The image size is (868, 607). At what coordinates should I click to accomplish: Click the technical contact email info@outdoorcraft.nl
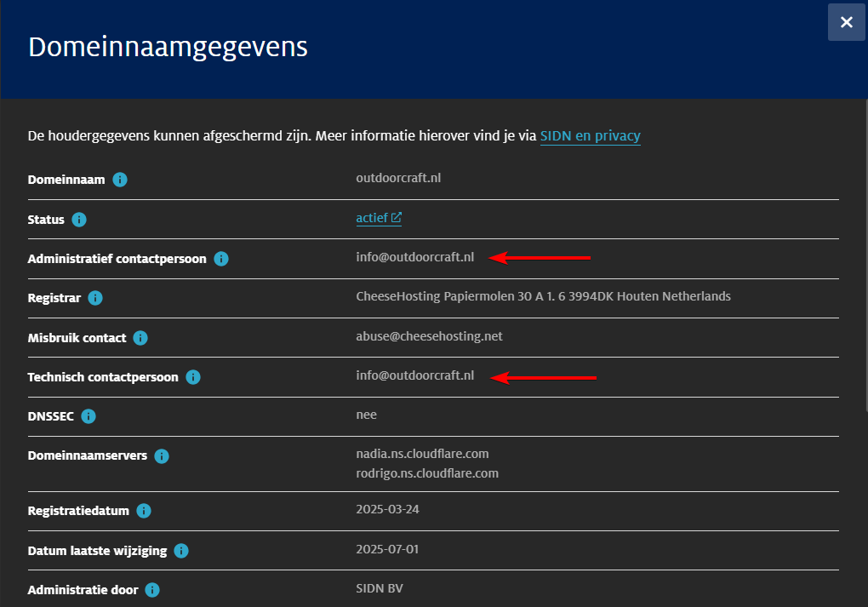click(x=414, y=375)
